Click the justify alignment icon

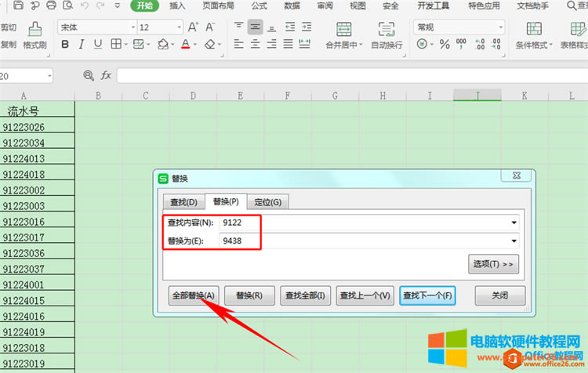pyautogui.click(x=288, y=44)
